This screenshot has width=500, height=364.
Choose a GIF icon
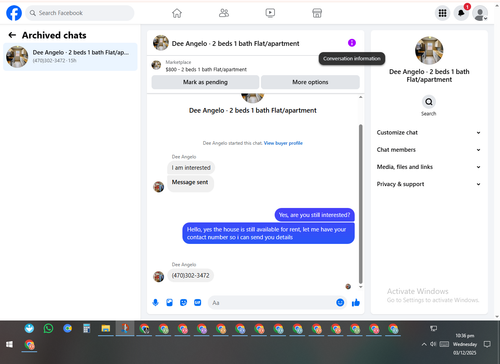(198, 302)
